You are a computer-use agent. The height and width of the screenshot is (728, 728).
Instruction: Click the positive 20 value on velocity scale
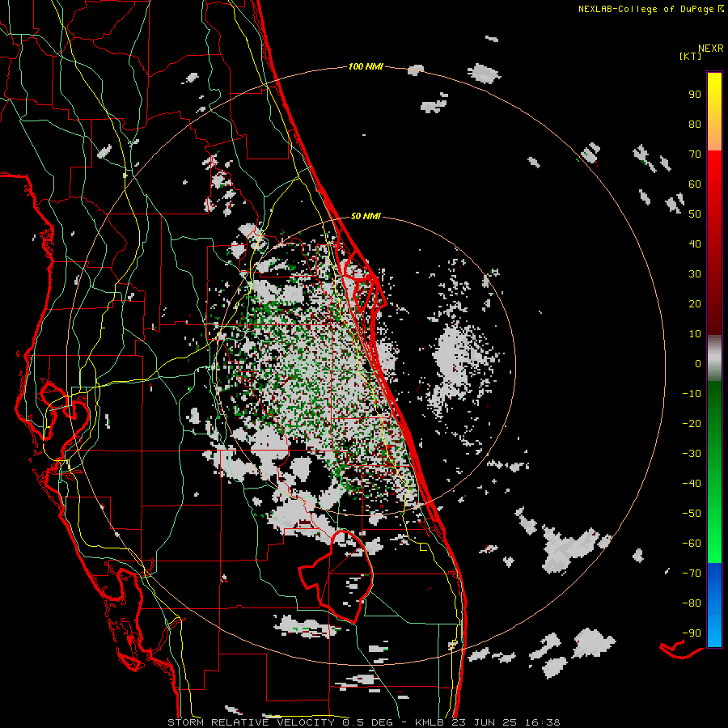point(695,303)
